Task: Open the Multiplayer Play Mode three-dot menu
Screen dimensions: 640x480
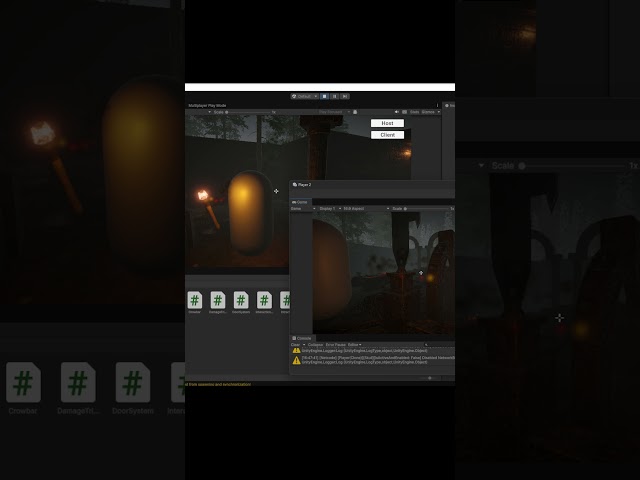Action: click(x=438, y=105)
